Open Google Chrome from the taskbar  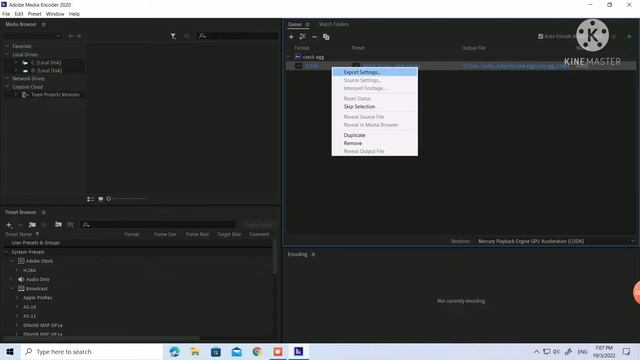(x=257, y=351)
